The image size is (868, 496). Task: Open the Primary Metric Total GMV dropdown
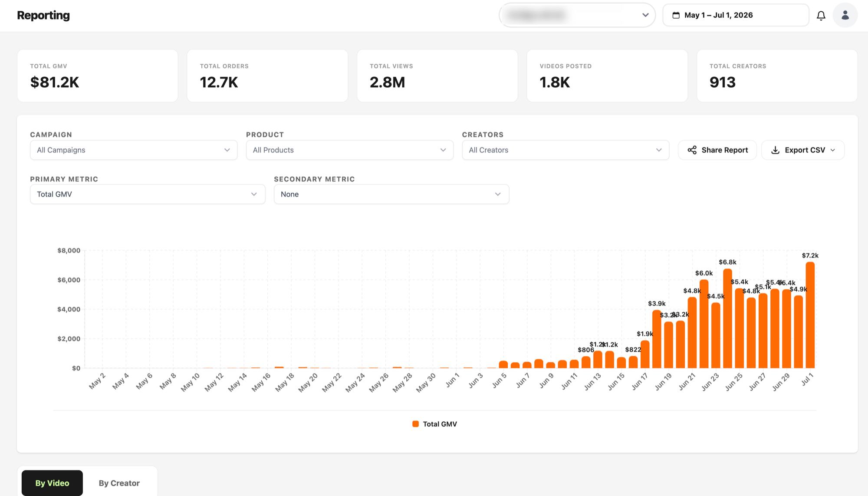[148, 194]
